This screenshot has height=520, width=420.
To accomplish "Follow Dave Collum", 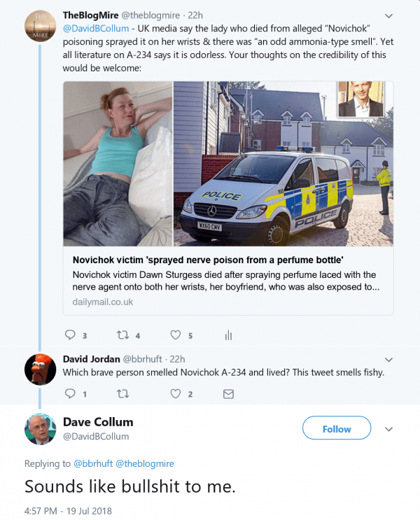I will [x=337, y=428].
